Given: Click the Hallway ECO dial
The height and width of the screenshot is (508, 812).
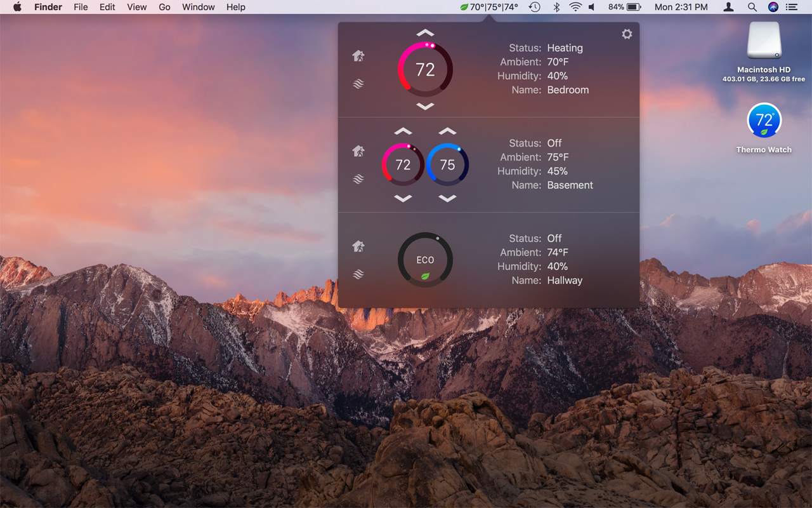Looking at the screenshot, I should click(x=425, y=260).
